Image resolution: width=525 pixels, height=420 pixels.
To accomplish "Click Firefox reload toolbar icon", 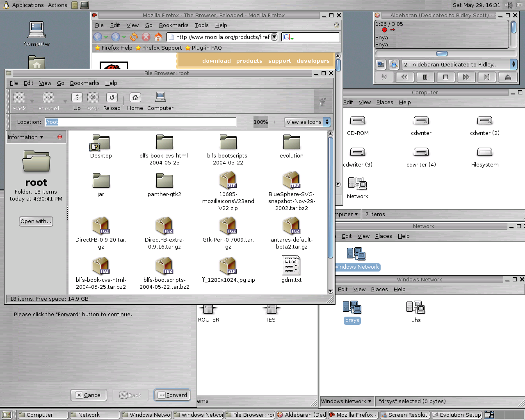I will click(134, 37).
